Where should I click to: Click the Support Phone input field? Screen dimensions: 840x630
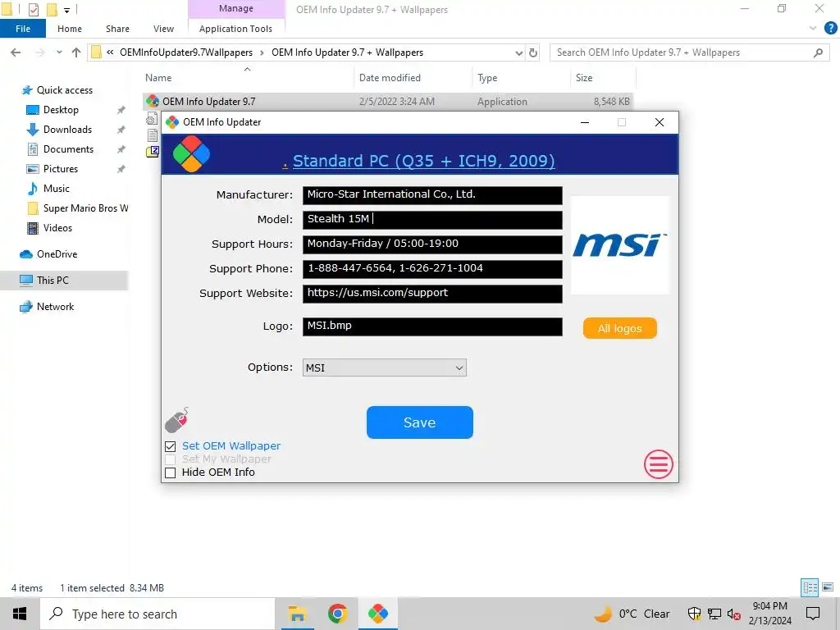[432, 269]
